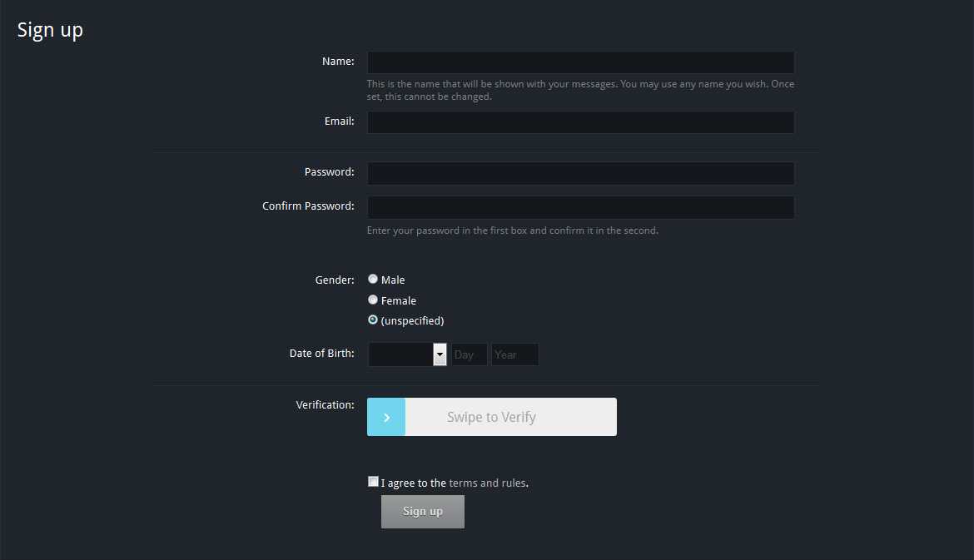The height and width of the screenshot is (560, 974).
Task: Choose the Male gender option
Action: 373,280
